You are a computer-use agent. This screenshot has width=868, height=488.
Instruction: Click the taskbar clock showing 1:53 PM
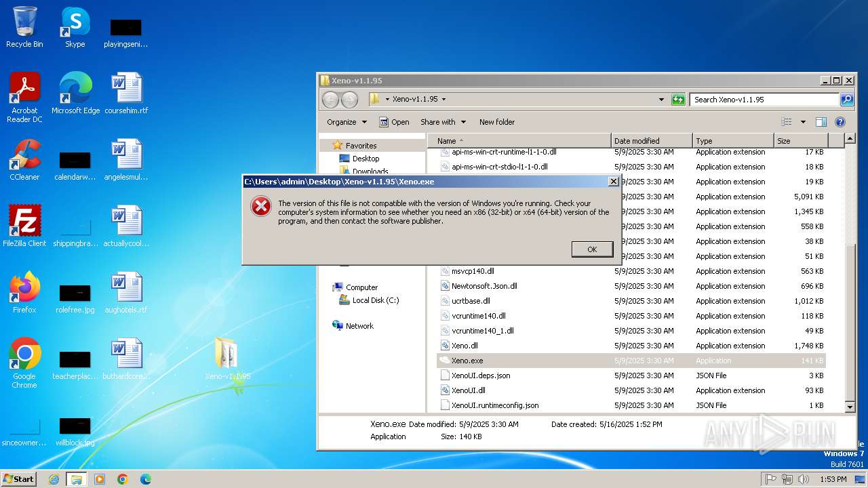coord(833,479)
